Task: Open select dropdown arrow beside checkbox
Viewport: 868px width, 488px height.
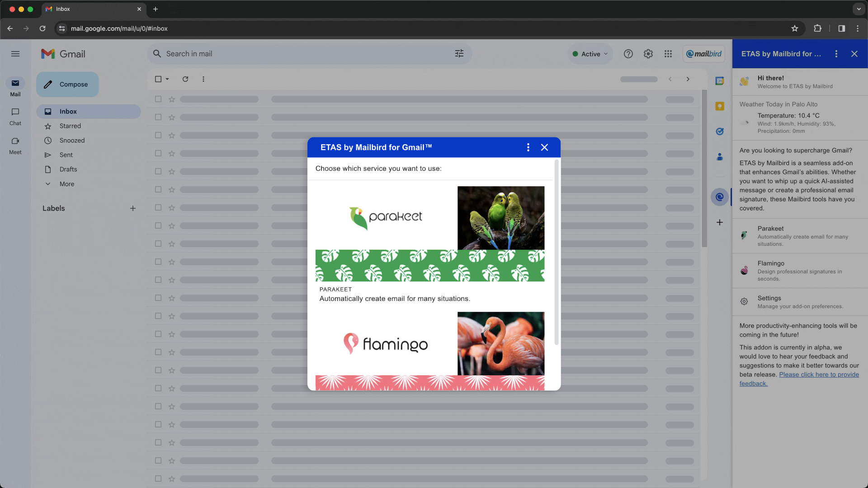Action: tap(167, 79)
